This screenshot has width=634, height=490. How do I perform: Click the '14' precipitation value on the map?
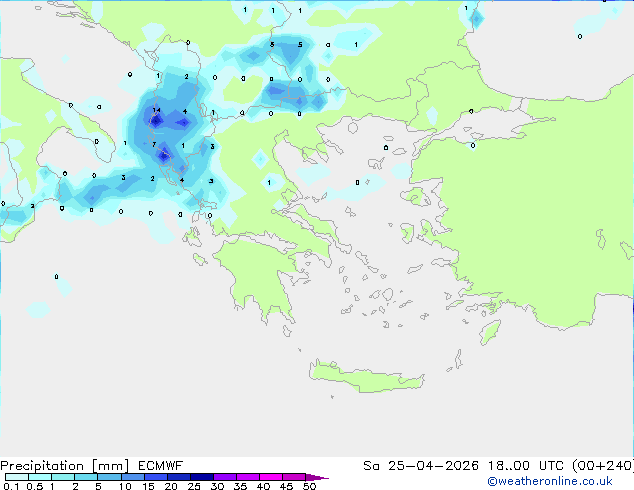coord(156,110)
